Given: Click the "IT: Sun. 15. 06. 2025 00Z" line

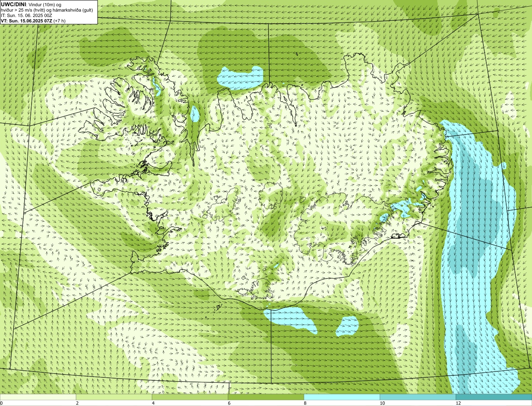Looking at the screenshot, I should pos(27,15).
